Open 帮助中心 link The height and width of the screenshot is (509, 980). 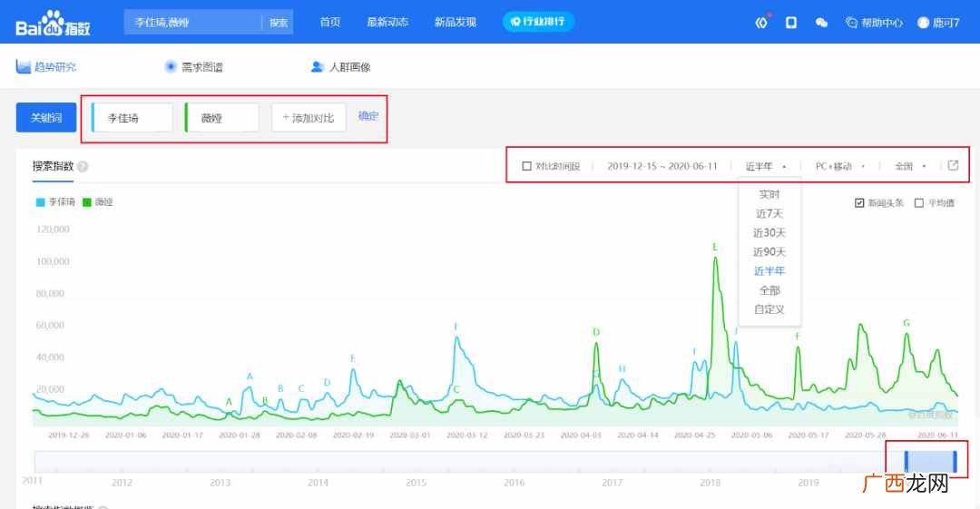875,23
